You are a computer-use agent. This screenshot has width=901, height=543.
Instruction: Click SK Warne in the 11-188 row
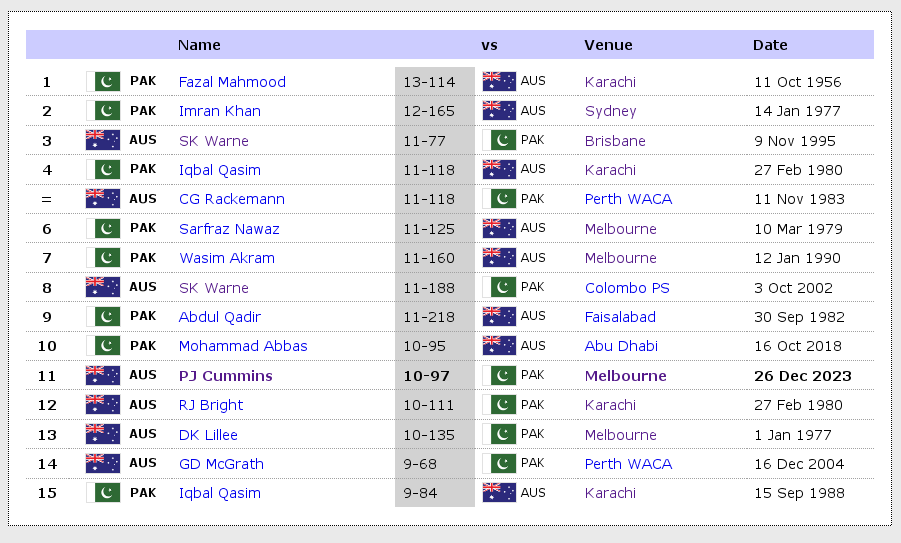(214, 288)
